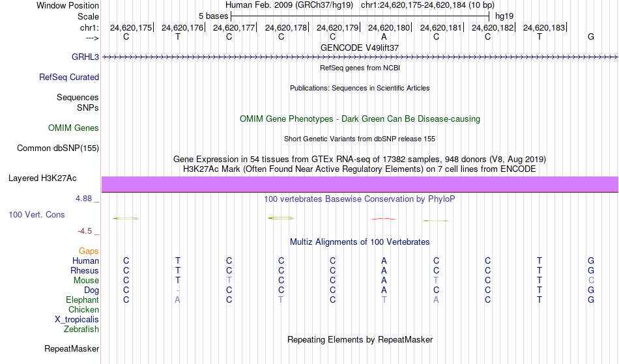Viewport: 619px width, 364px height.
Task: Select the SNPs track label
Action: [88, 107]
